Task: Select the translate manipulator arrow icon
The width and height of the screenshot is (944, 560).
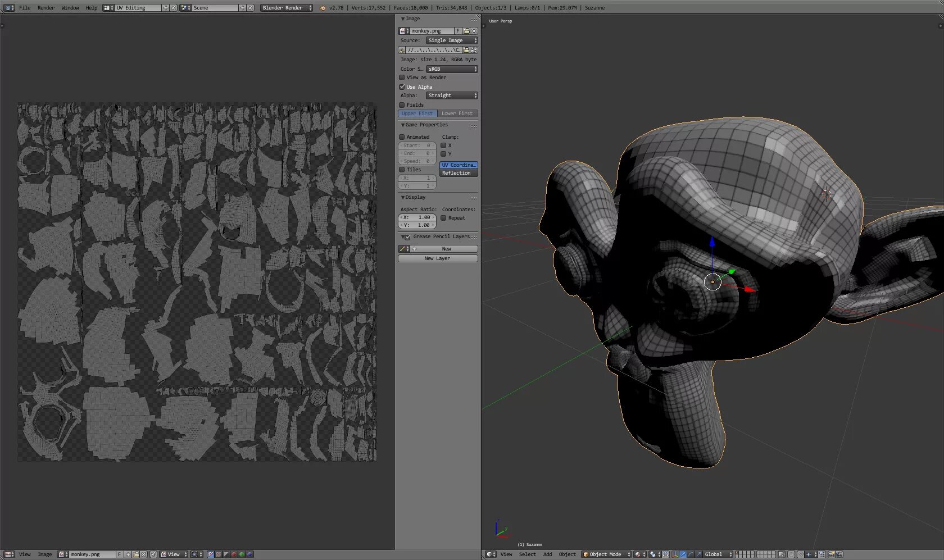Action: [x=683, y=554]
